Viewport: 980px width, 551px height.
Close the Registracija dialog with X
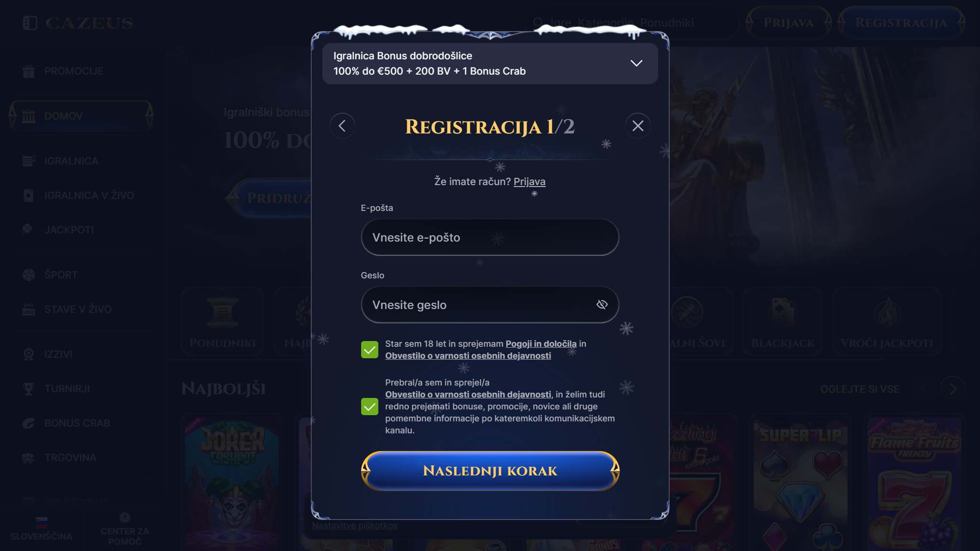(x=638, y=126)
